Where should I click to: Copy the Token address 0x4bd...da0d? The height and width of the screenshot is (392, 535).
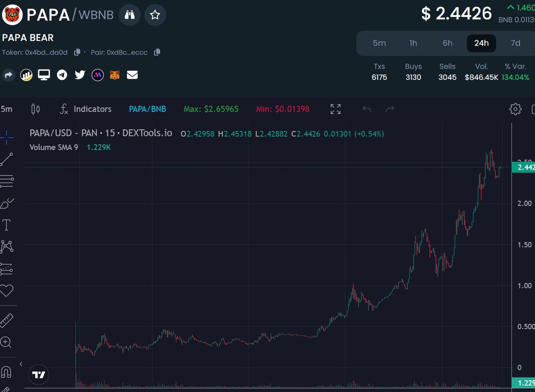point(77,52)
